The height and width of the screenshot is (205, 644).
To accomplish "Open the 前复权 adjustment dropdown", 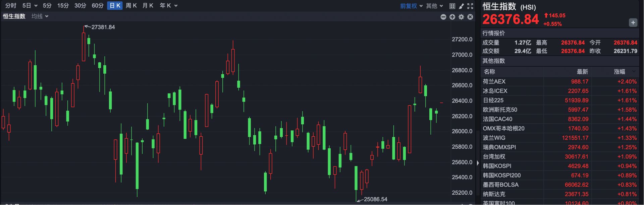I will [x=411, y=6].
